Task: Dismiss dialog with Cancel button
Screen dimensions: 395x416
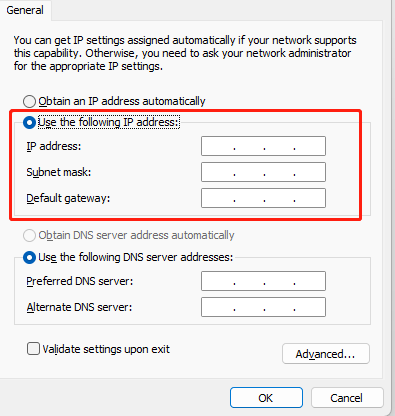Action: click(x=347, y=398)
